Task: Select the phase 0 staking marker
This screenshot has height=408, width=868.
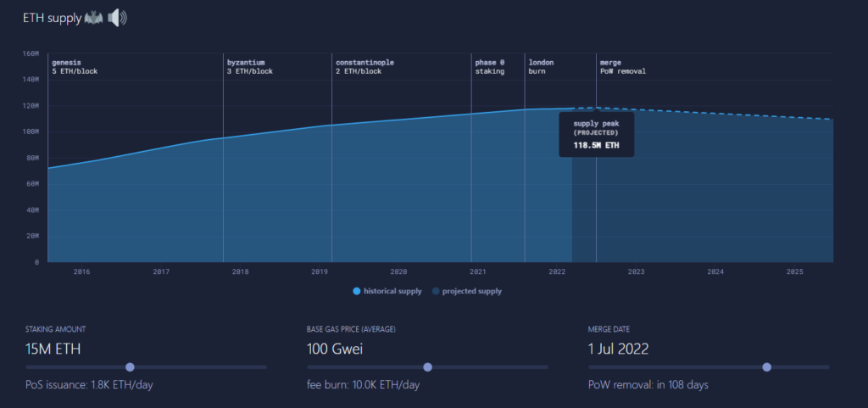Action: pyautogui.click(x=489, y=67)
